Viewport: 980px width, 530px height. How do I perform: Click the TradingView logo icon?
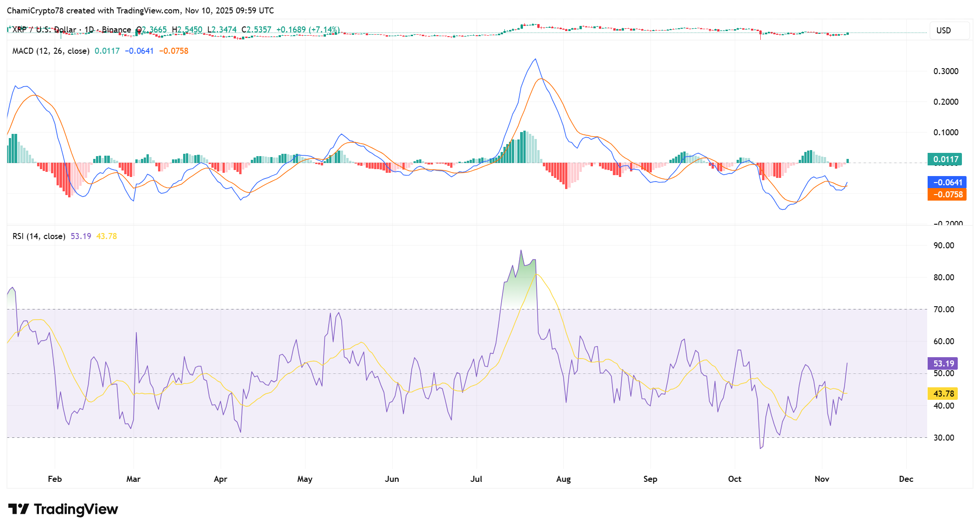19,509
